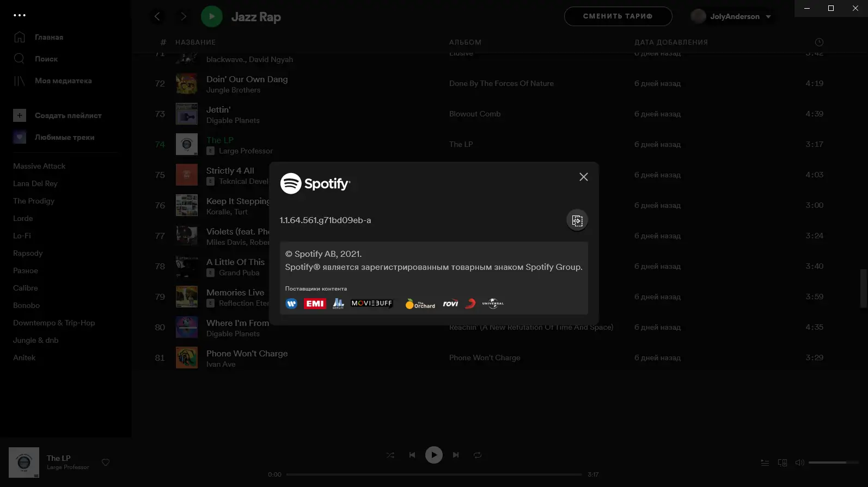868x487 pixels.
Task: Open the Massive Attack playlist
Action: coord(39,166)
